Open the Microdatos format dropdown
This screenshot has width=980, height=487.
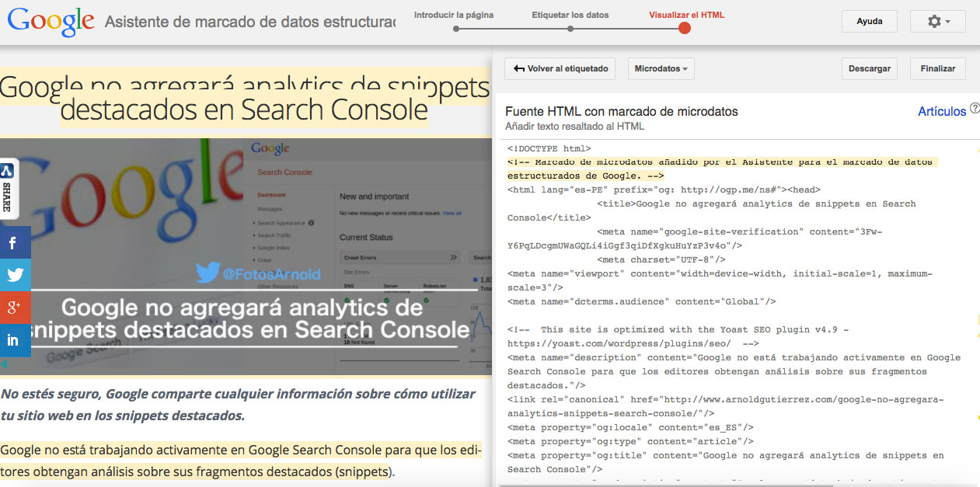point(661,68)
